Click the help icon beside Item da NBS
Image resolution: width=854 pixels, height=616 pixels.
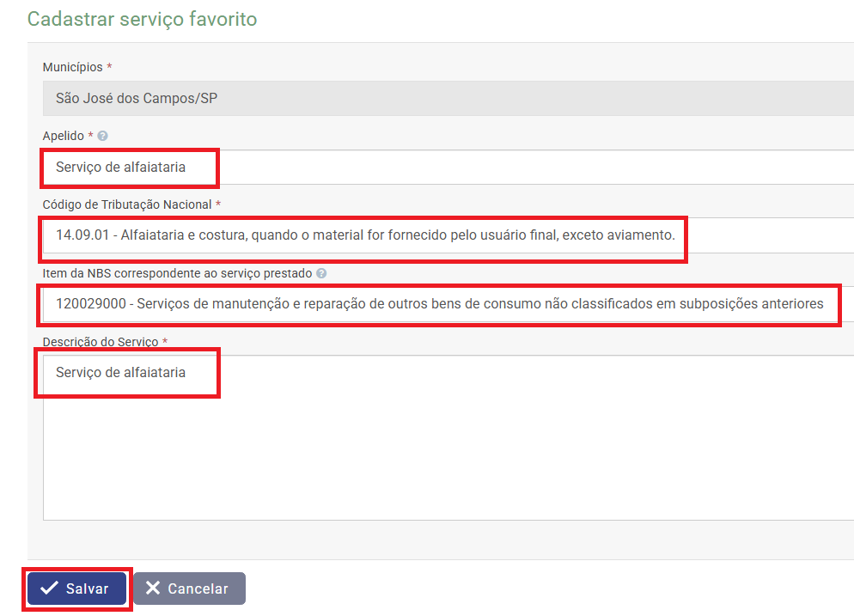coord(321,273)
